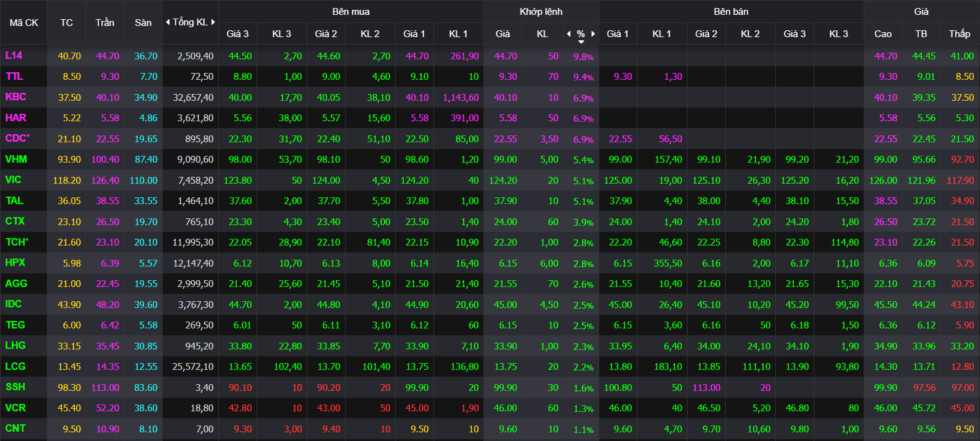Sort by the TB average price header

click(x=921, y=34)
